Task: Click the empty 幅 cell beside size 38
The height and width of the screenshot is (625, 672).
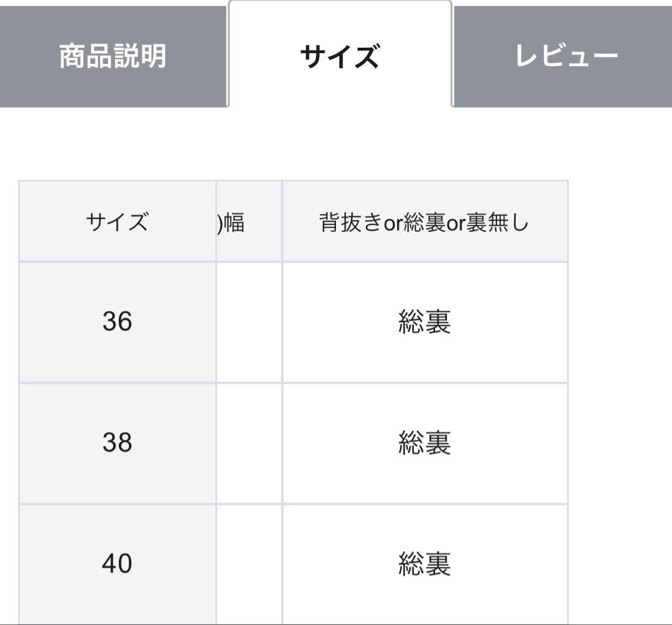Action: coord(249,442)
